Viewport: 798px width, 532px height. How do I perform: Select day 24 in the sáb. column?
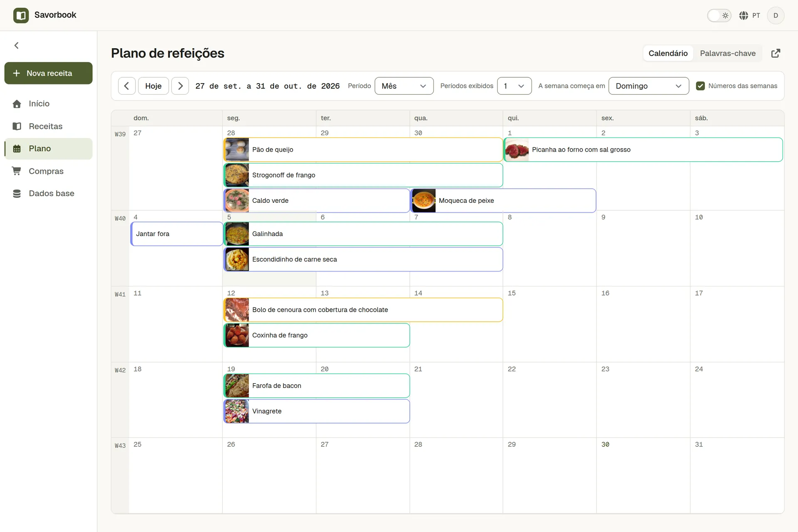[699, 369]
